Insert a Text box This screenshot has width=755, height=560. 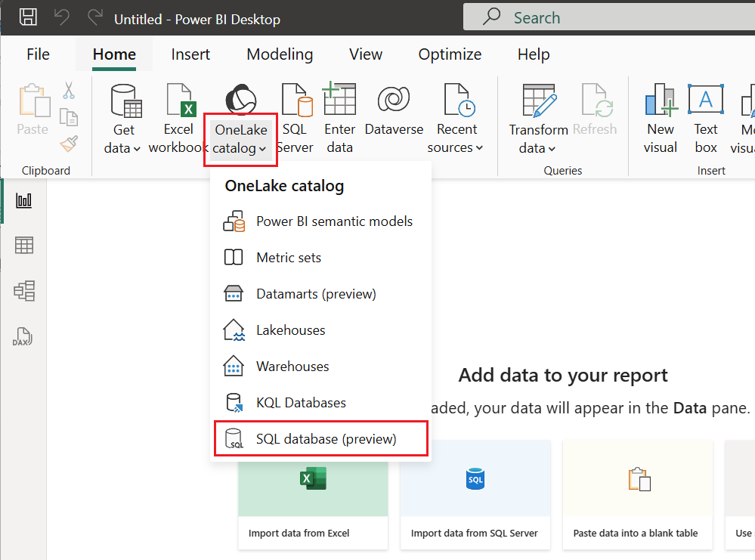click(x=705, y=117)
